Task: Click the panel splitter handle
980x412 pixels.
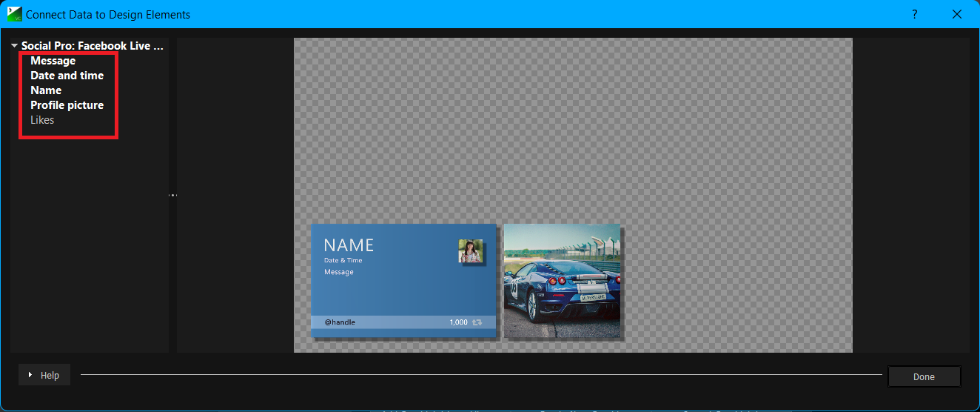Action: (x=172, y=195)
